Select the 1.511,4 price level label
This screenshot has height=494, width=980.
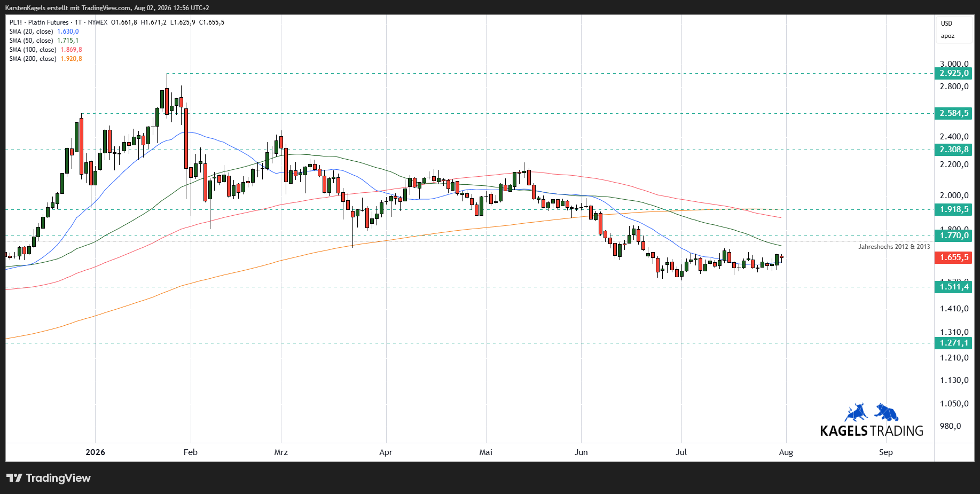tap(954, 287)
